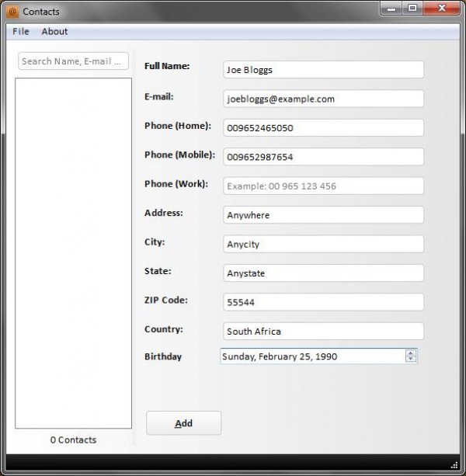This screenshot has height=476, width=466.
Task: Click the "0 Contacts" count text
Action: click(73, 440)
